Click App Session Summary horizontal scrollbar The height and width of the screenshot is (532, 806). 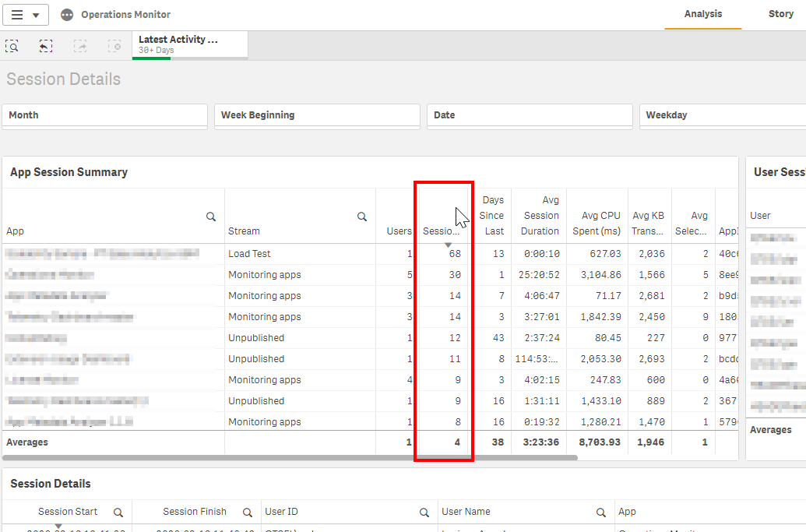point(290,458)
